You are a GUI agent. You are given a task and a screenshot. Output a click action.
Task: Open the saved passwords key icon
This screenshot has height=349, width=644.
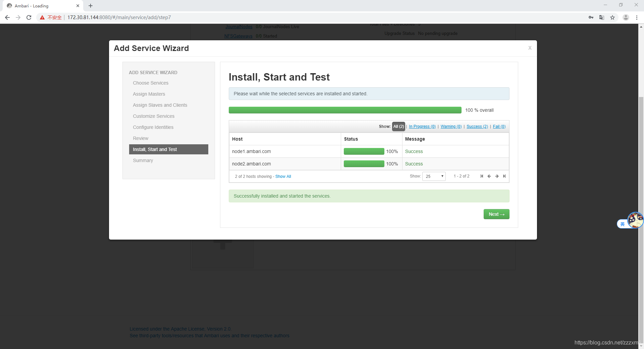click(591, 17)
